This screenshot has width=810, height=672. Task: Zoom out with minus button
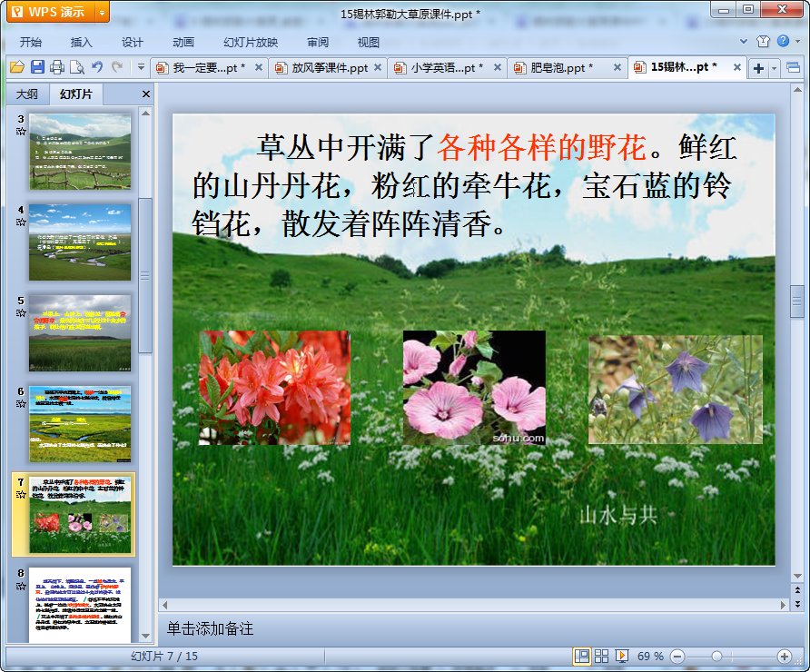click(677, 657)
